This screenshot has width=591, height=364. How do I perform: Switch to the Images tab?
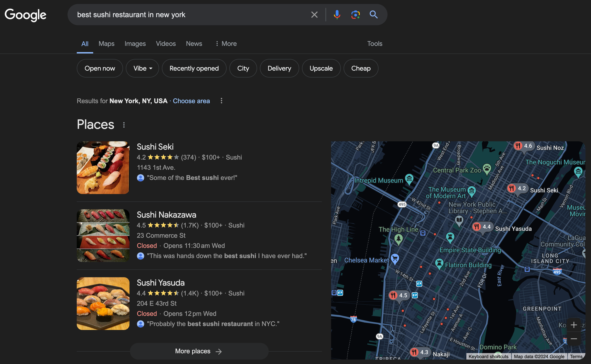tap(135, 44)
